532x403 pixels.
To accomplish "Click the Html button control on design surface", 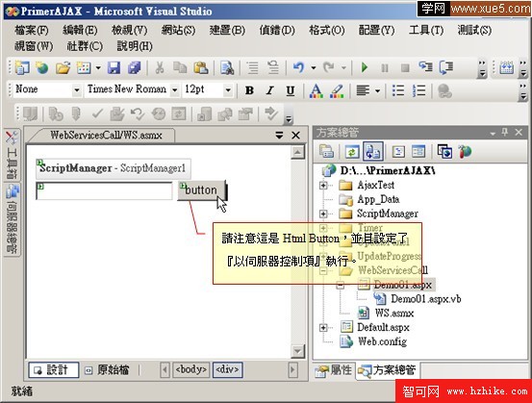I will [x=201, y=190].
